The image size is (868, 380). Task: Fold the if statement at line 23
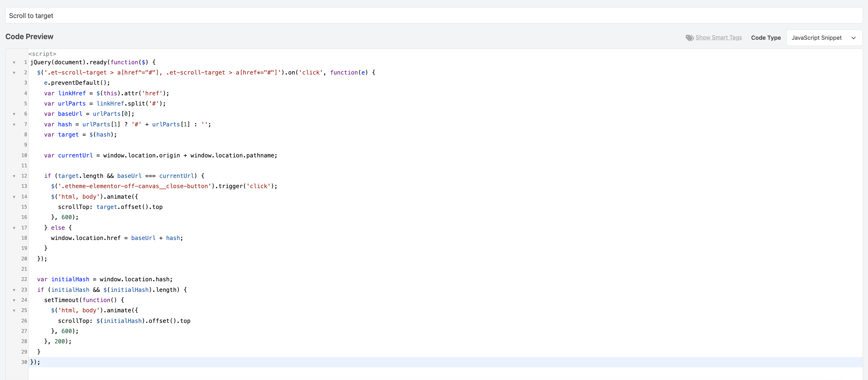pyautogui.click(x=14, y=290)
